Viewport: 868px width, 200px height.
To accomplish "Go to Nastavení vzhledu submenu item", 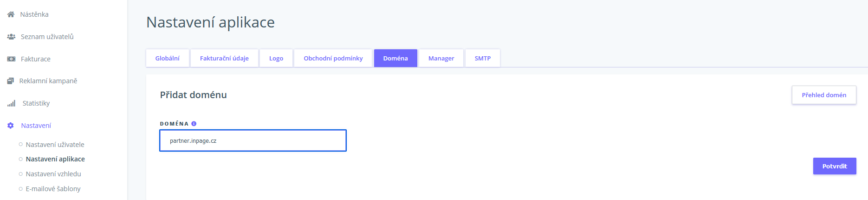I will click(53, 174).
